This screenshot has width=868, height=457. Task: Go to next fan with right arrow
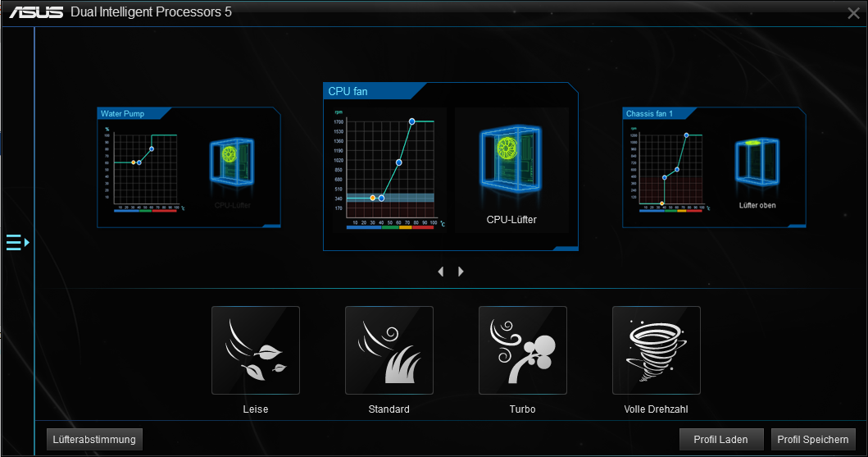[x=461, y=272]
